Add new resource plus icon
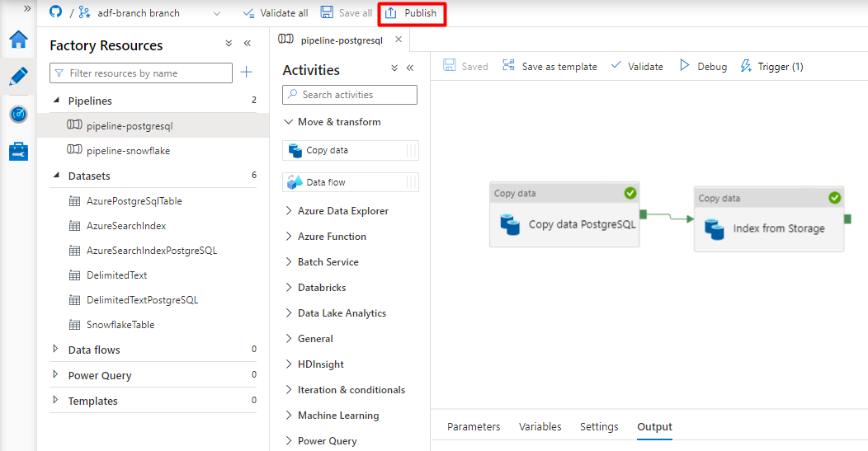The image size is (868, 451). pos(247,72)
